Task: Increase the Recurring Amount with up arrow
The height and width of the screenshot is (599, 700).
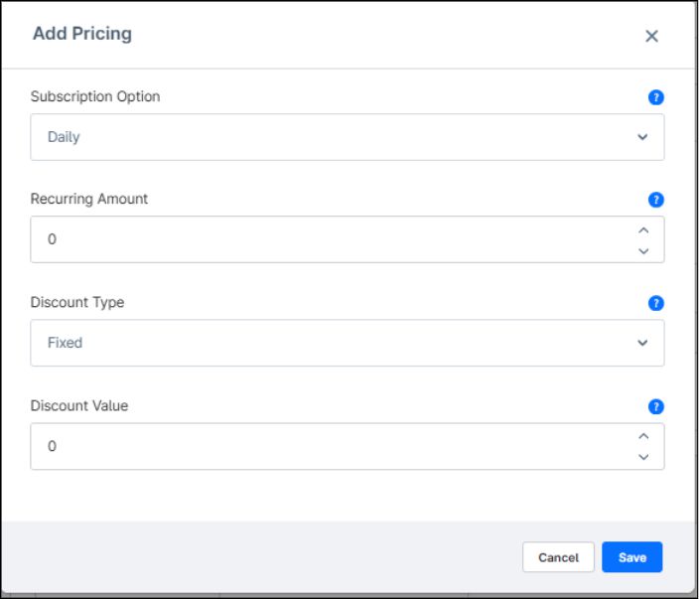Action: [x=643, y=230]
